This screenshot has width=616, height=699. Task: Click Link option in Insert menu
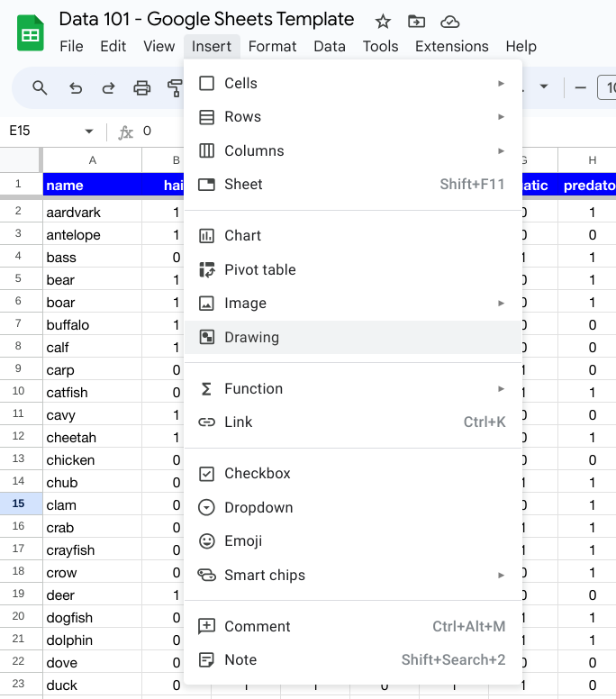point(239,422)
